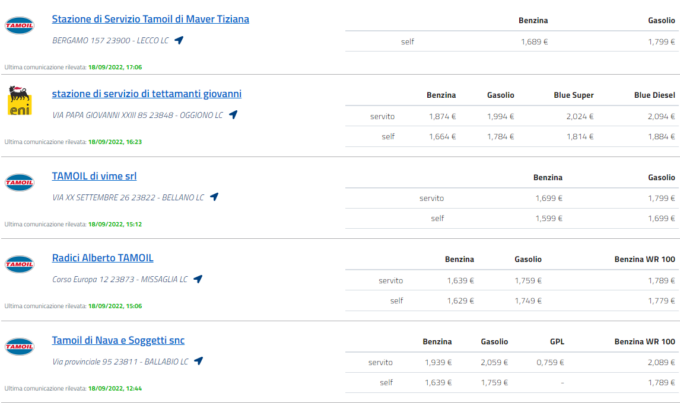Click the Tamoil logo beside Radici Alberto TAMOIL

[19, 265]
